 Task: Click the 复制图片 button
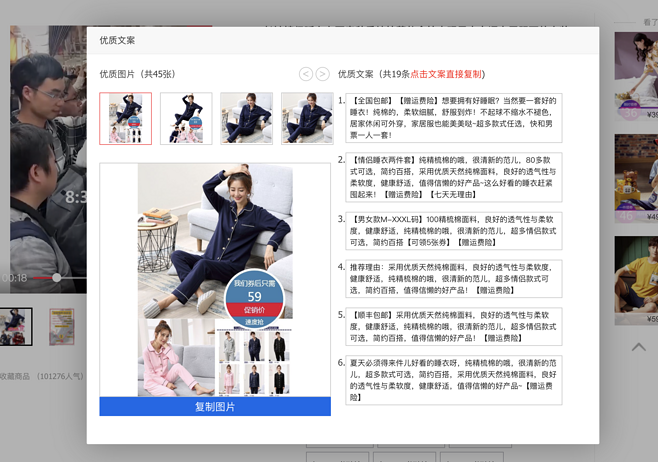[x=215, y=407]
